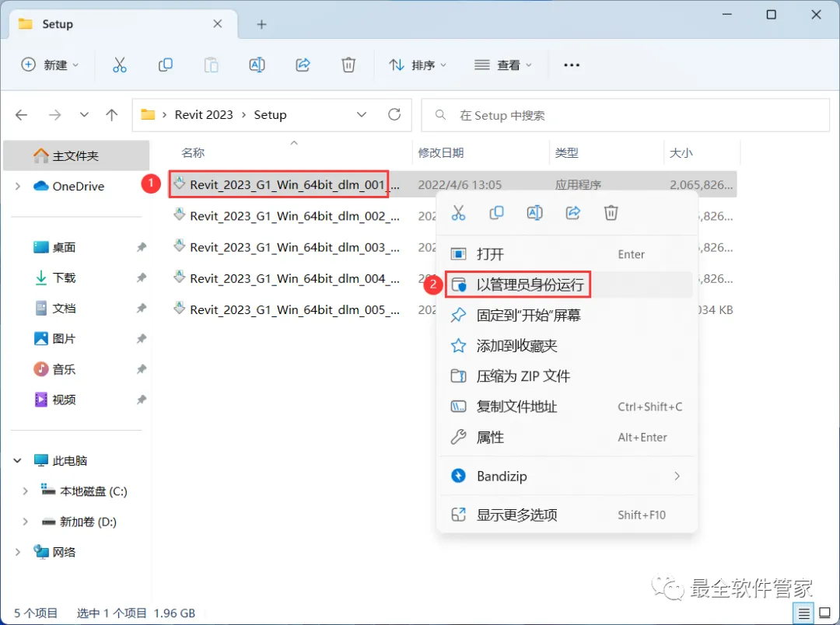Screen dimensions: 840x625
Task: Click the Delete icon in the context menu
Action: [611, 213]
